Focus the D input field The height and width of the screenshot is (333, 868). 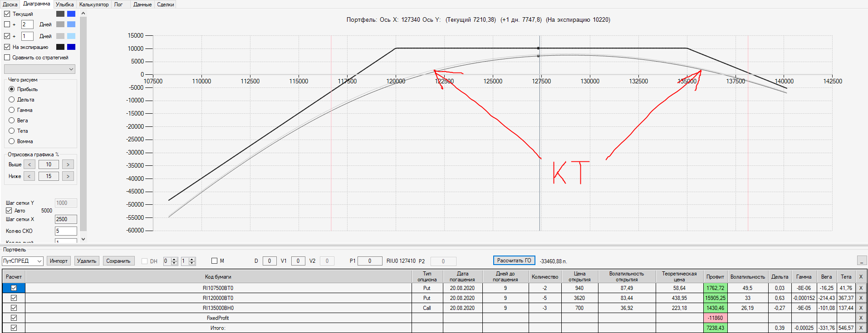270,261
